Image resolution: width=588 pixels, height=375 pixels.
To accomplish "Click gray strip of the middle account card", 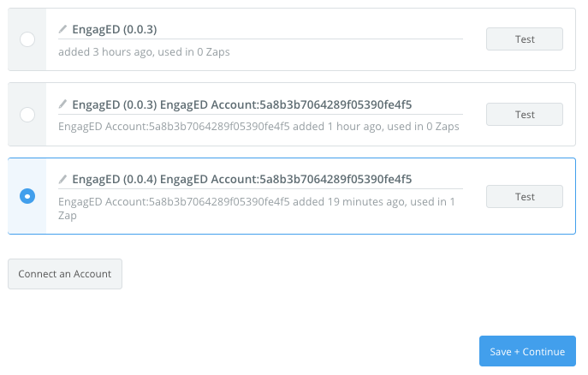I will 27,115.
